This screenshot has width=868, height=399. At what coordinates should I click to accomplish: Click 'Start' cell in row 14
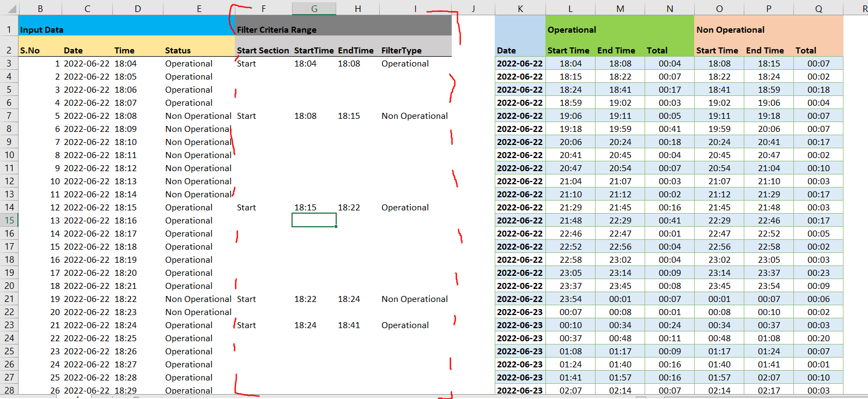click(263, 207)
